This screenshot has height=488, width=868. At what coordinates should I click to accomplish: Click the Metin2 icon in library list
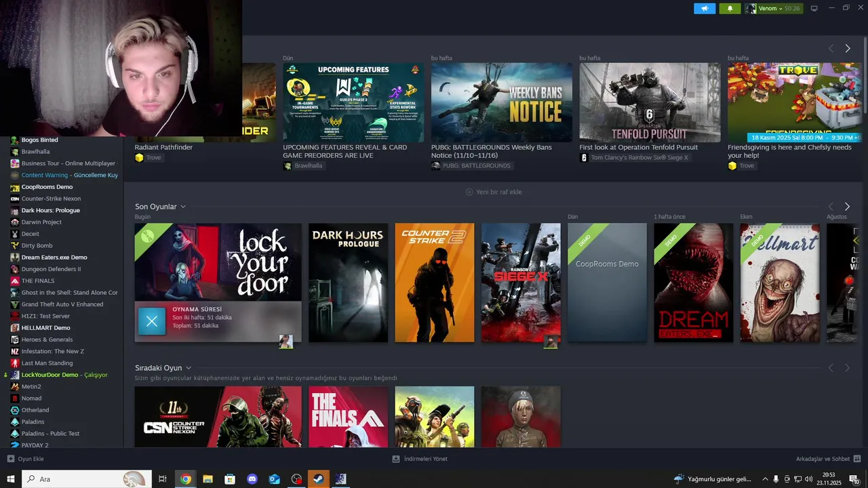click(15, 386)
